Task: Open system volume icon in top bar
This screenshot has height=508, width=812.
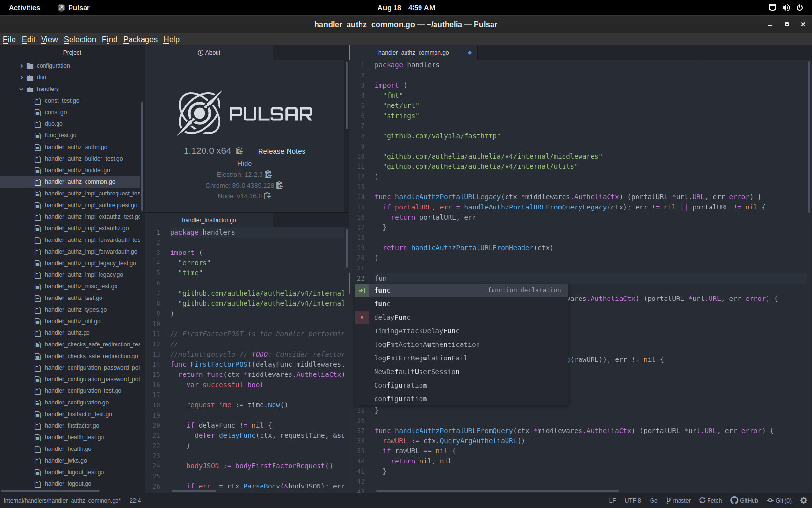Action: tap(786, 8)
